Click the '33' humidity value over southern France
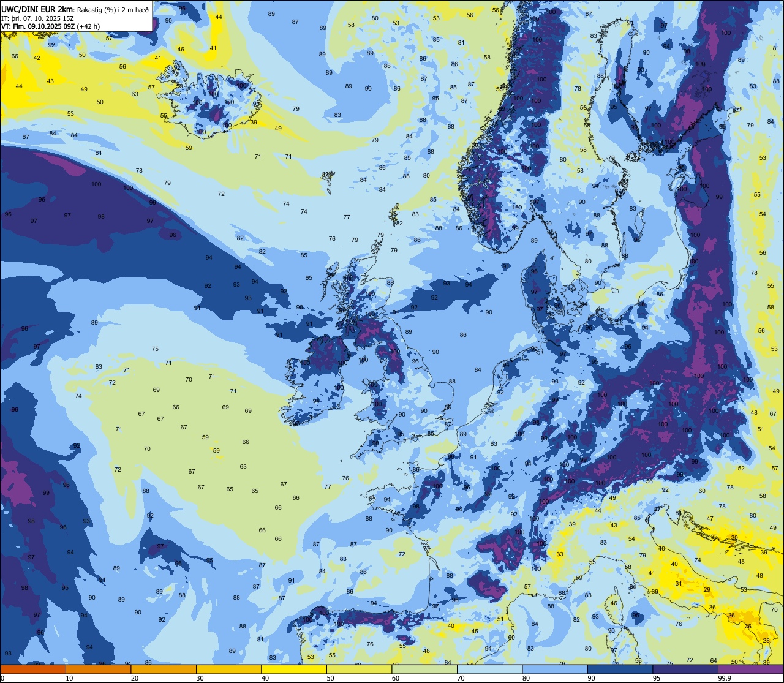 point(560,554)
